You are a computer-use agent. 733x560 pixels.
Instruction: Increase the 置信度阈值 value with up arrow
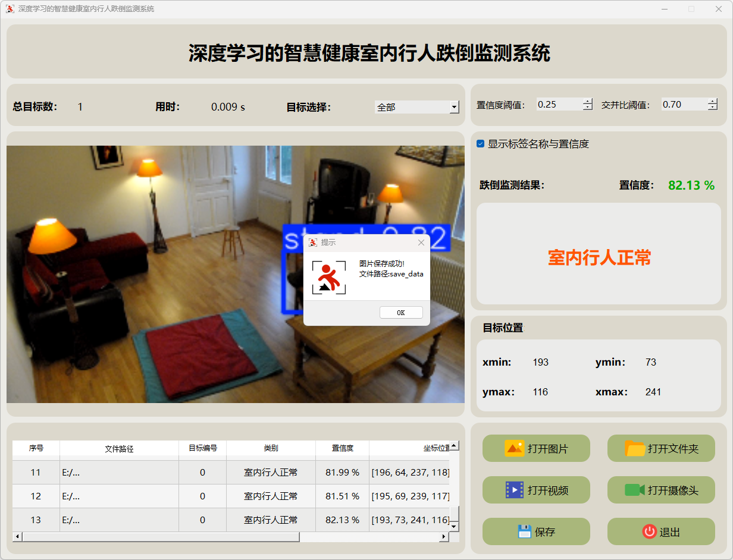point(588,102)
